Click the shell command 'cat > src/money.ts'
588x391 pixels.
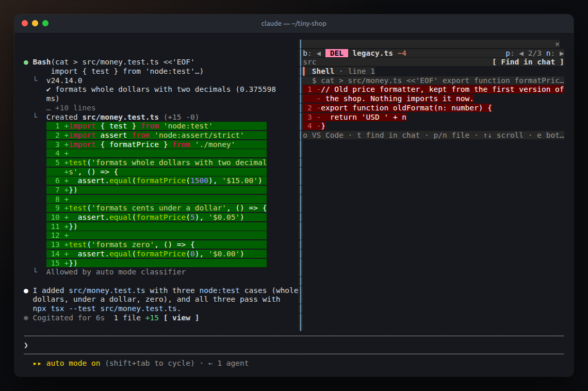(x=438, y=80)
